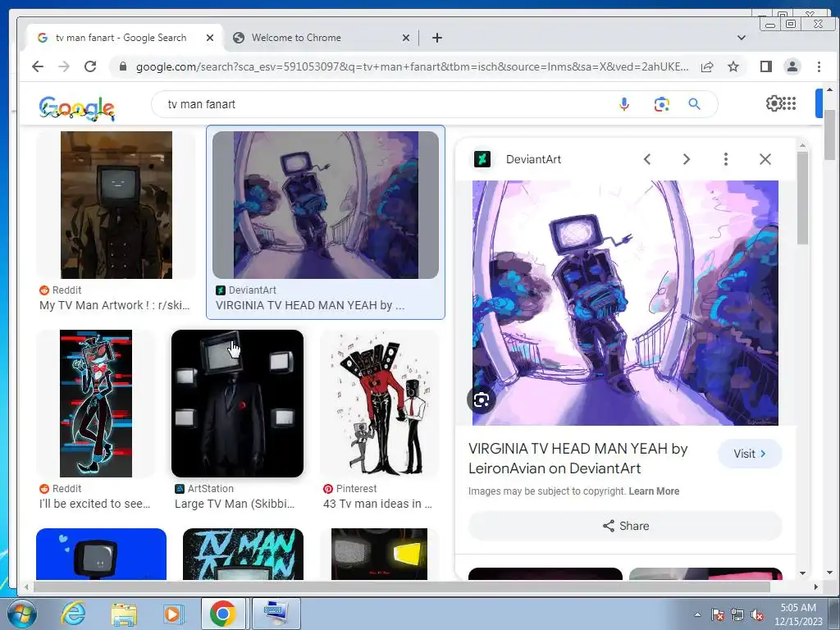
Task: Click the blue magnifier search icon
Action: (x=694, y=104)
